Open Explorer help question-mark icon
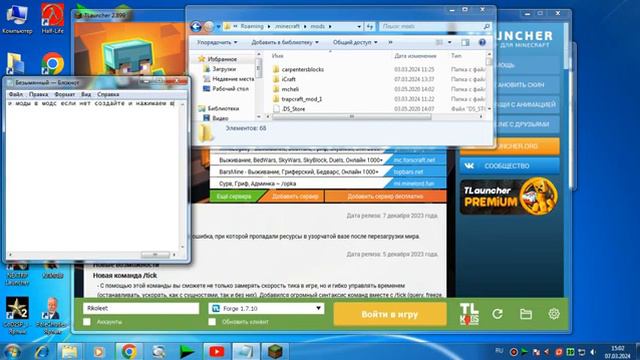Screen dimensions: 640x360 pos(482,42)
